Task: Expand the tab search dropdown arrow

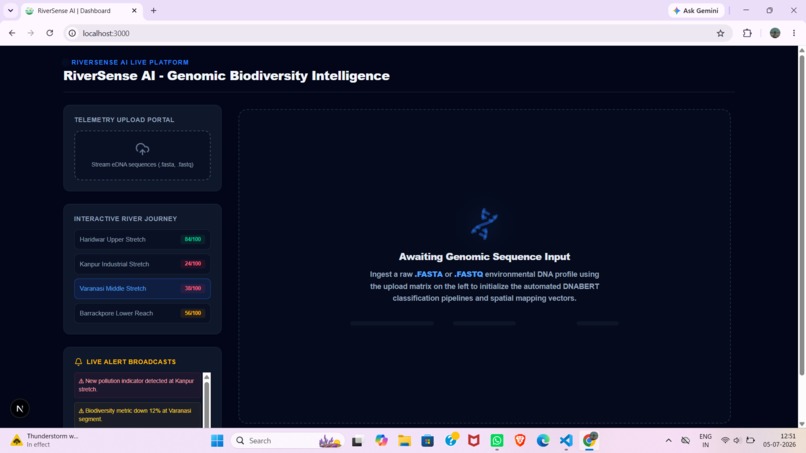Action: click(10, 10)
